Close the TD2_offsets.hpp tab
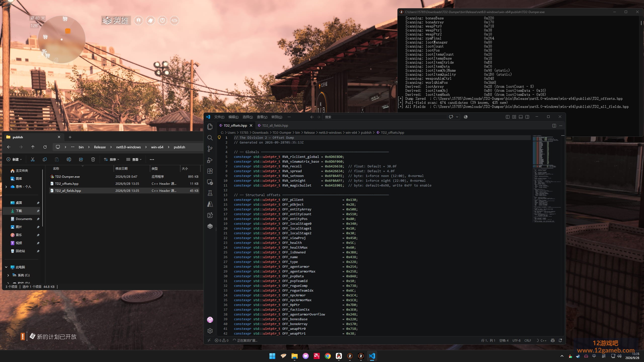 pyautogui.click(x=251, y=125)
